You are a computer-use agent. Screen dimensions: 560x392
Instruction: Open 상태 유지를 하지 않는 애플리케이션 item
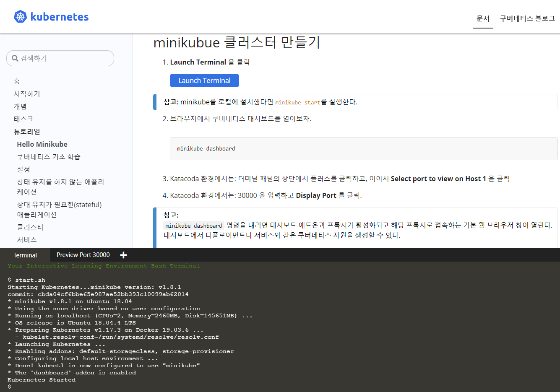coord(60,187)
